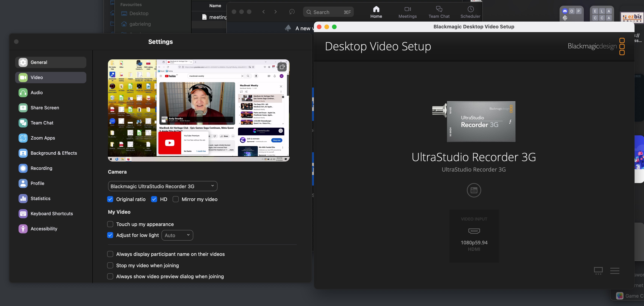Image resolution: width=644 pixels, height=306 pixels.
Task: Go forward with Zoom's right chevron
Action: click(275, 12)
